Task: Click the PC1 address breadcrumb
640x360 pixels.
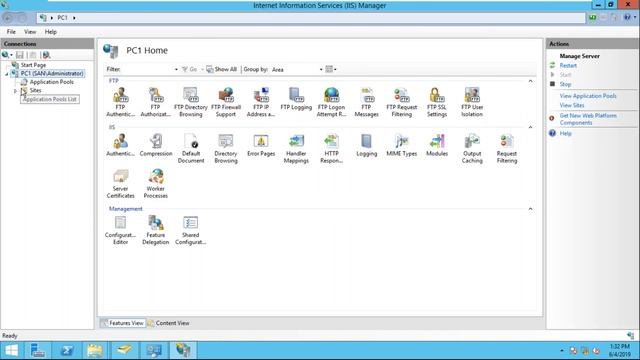Action: click(x=62, y=18)
